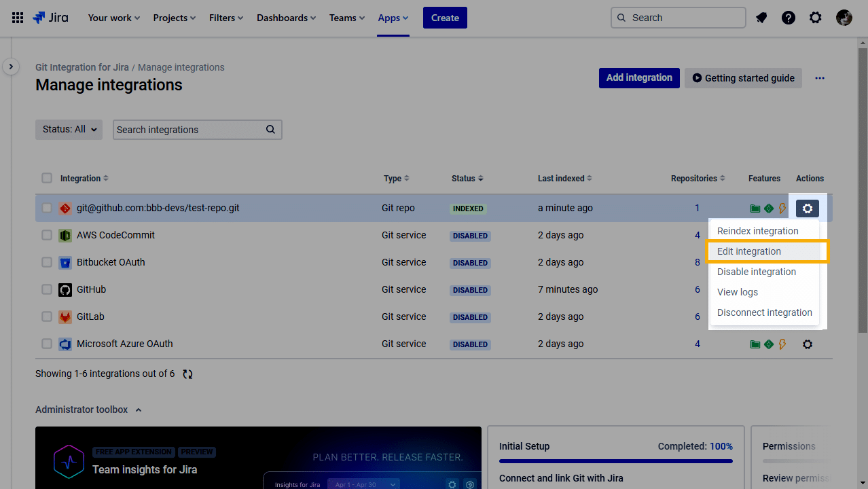
Task: Sort the table by Integration column
Action: tap(84, 179)
